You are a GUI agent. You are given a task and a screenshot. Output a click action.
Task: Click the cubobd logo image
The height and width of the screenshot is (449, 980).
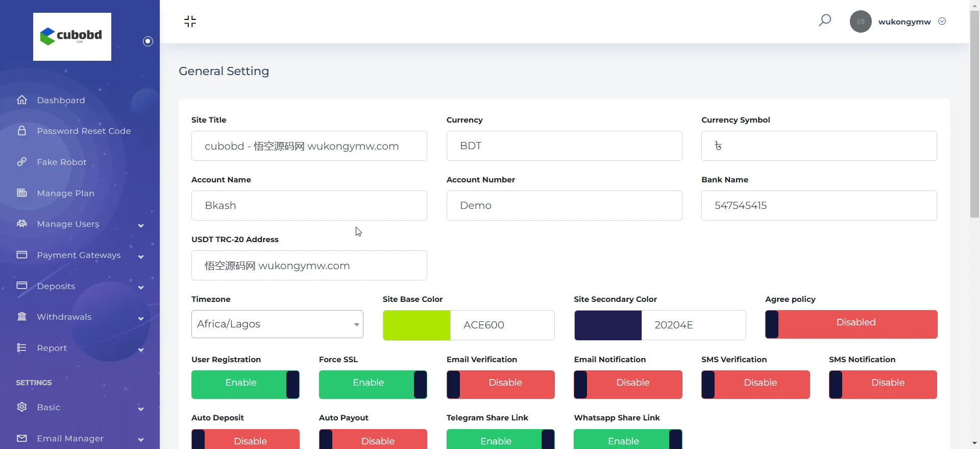click(72, 37)
